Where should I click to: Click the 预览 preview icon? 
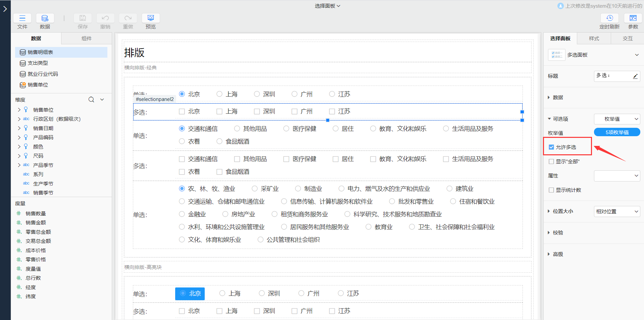coord(151,18)
